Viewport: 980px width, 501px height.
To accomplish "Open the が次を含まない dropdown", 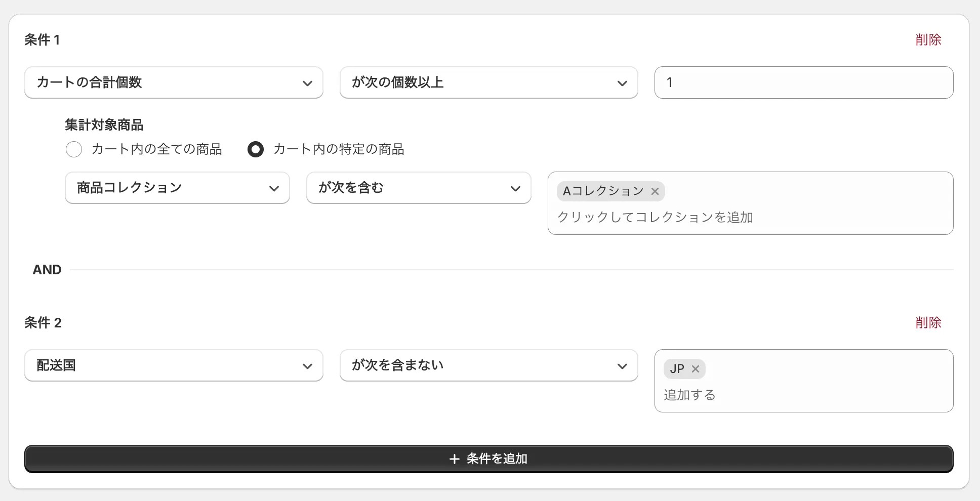I will tap(488, 365).
